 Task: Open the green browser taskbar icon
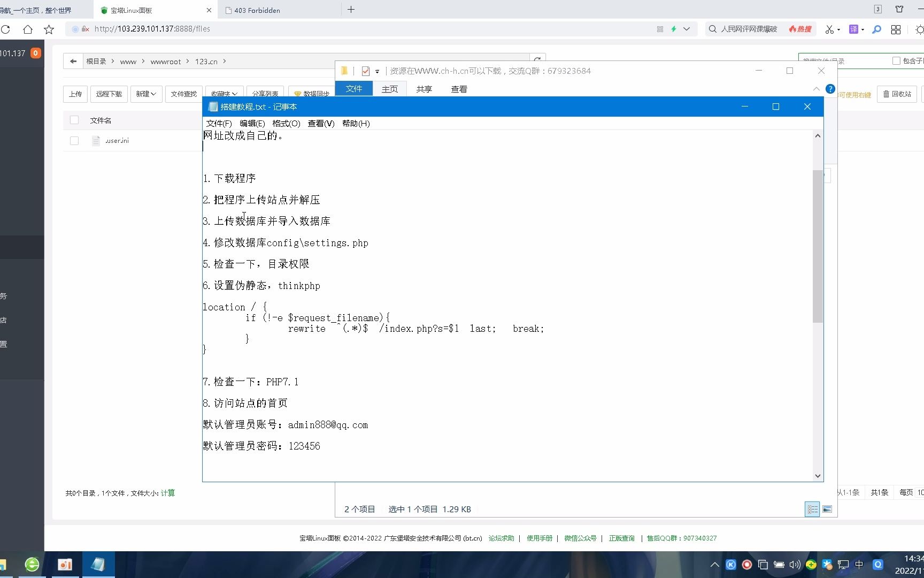click(32, 564)
